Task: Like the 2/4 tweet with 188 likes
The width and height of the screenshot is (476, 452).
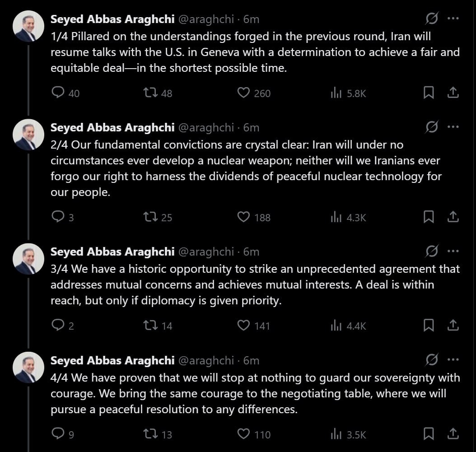Action: (243, 217)
